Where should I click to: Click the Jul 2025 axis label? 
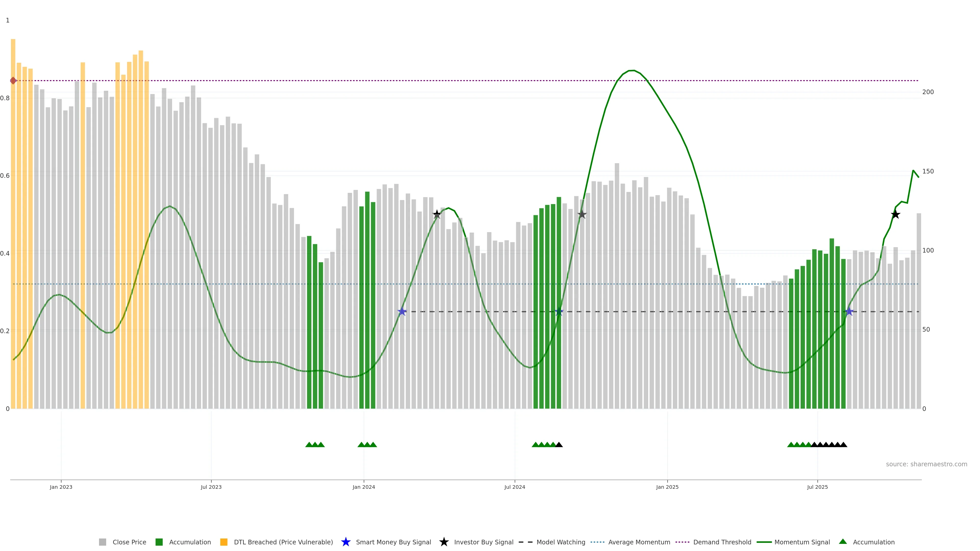[817, 487]
